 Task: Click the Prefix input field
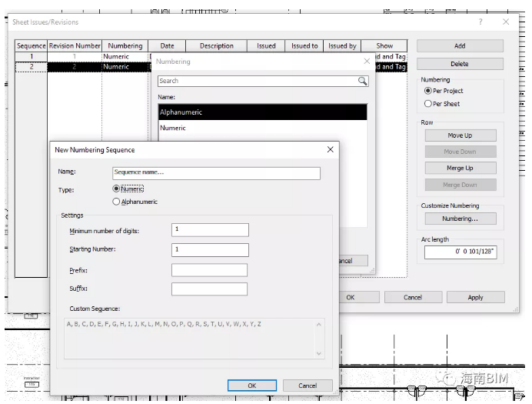point(209,270)
